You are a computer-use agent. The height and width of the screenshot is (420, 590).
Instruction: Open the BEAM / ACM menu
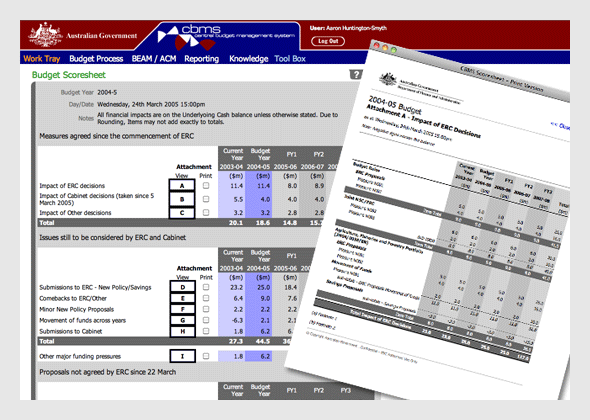pyautogui.click(x=154, y=59)
